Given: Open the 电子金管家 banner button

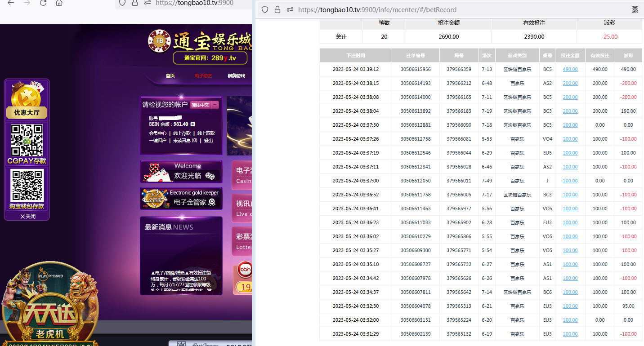Looking at the screenshot, I should (181, 199).
